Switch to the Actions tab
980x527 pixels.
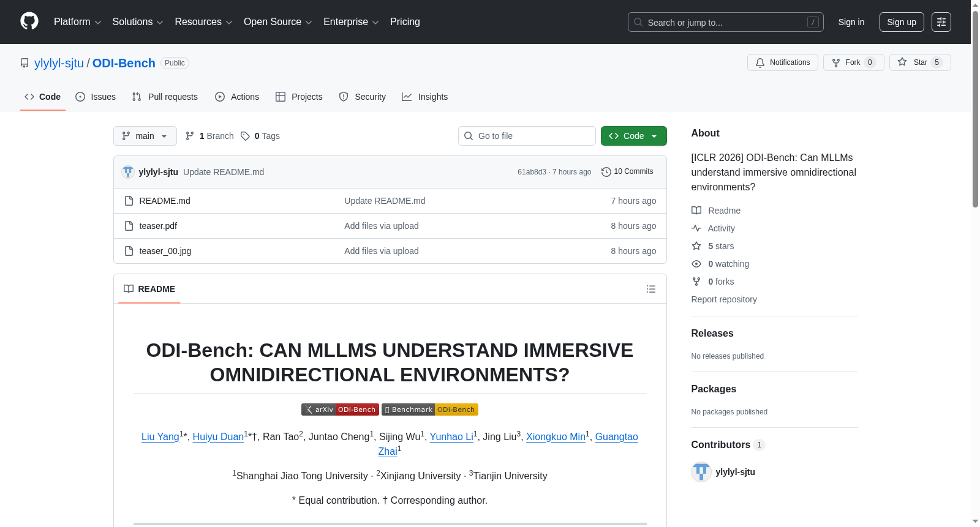[237, 97]
